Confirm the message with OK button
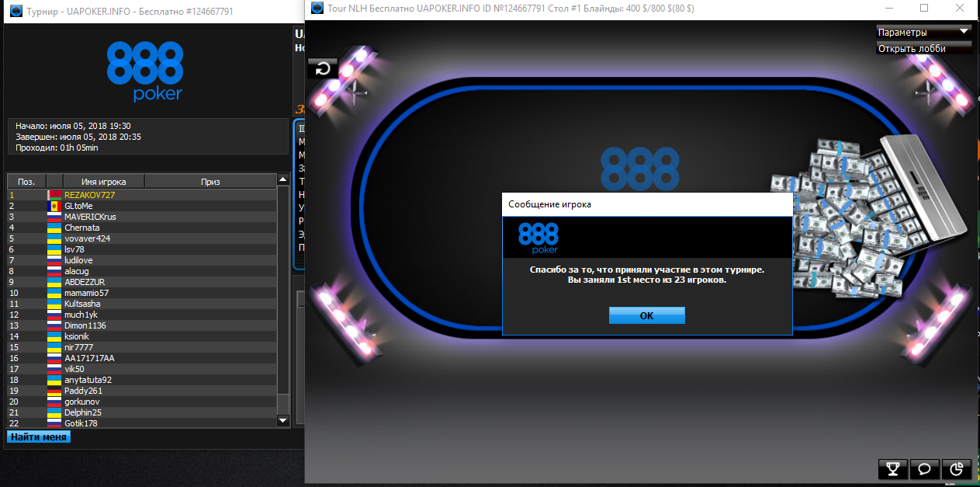Viewport: 980px width, 487px height. (x=646, y=315)
